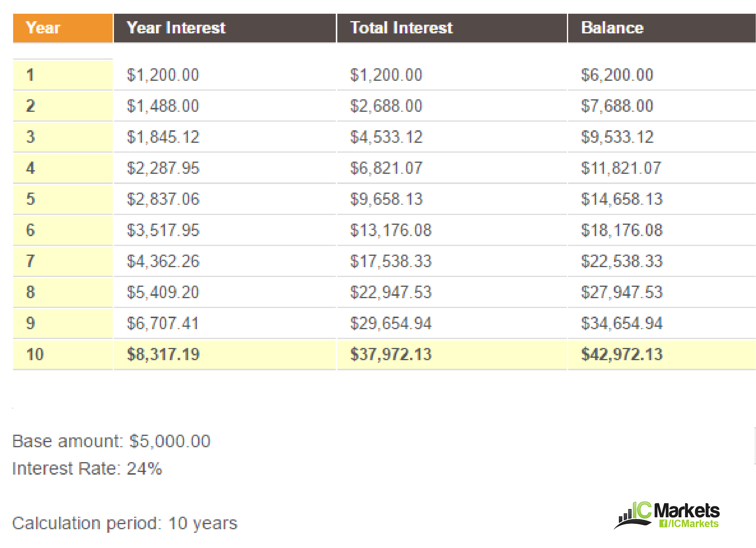756x548 pixels.
Task: Click the Total Interest column header
Action: 452,28
